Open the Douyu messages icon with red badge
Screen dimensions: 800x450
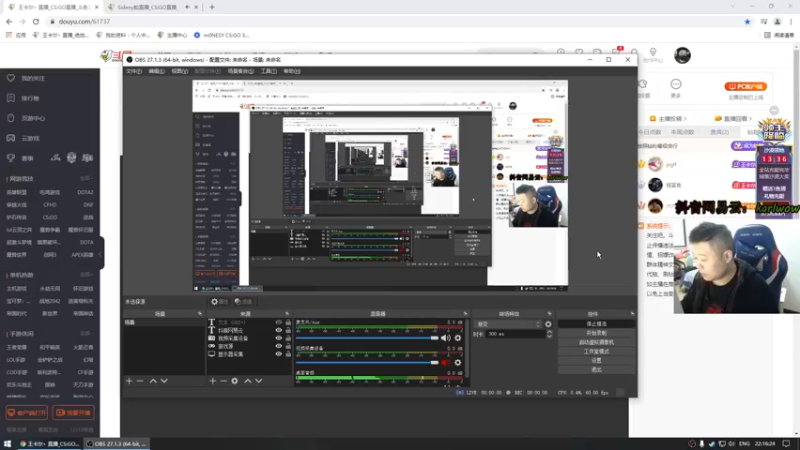coord(616,52)
